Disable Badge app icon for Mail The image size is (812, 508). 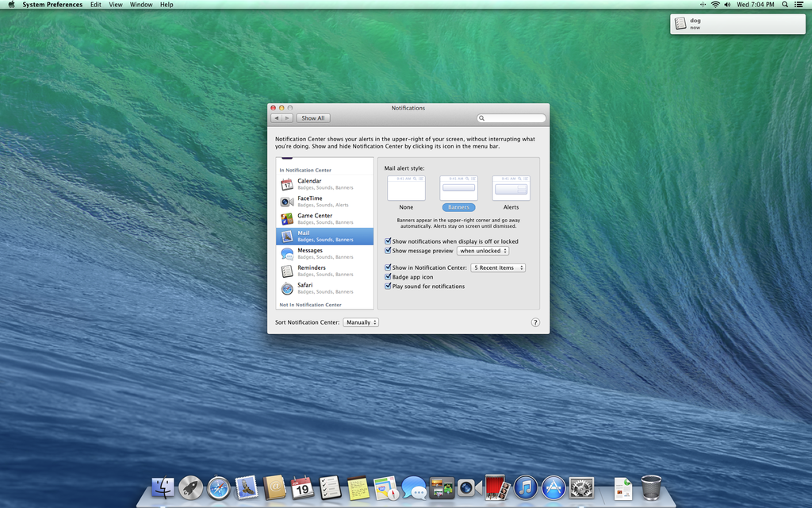click(x=388, y=277)
